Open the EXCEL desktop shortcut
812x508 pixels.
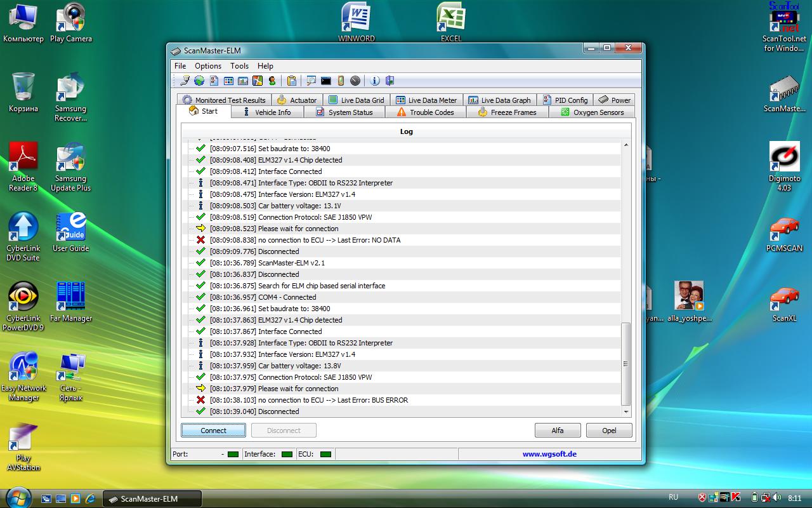point(451,22)
